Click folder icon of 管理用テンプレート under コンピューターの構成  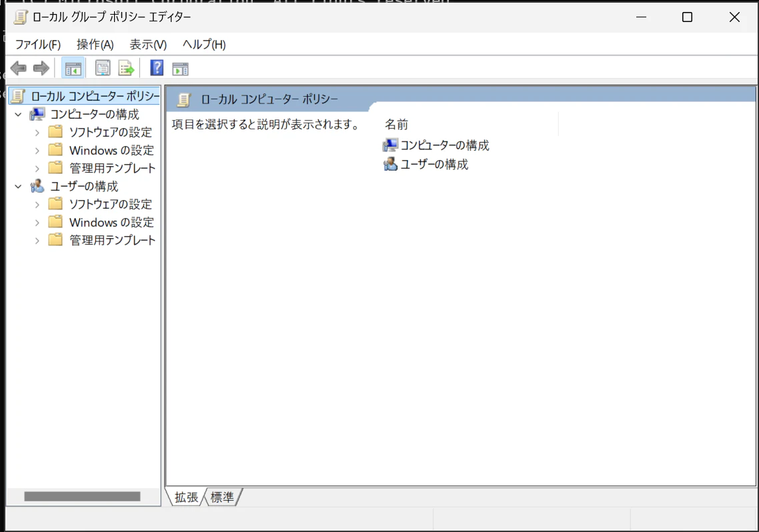55,168
